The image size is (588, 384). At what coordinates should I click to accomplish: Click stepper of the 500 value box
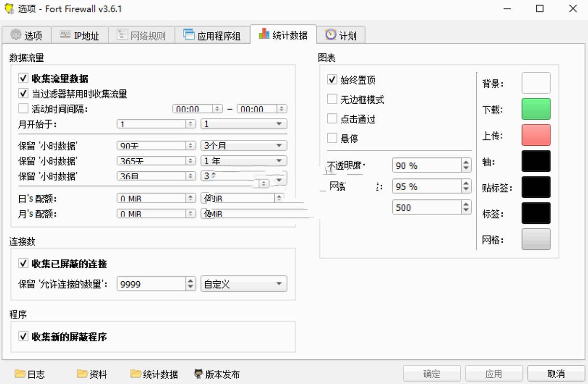coord(466,207)
